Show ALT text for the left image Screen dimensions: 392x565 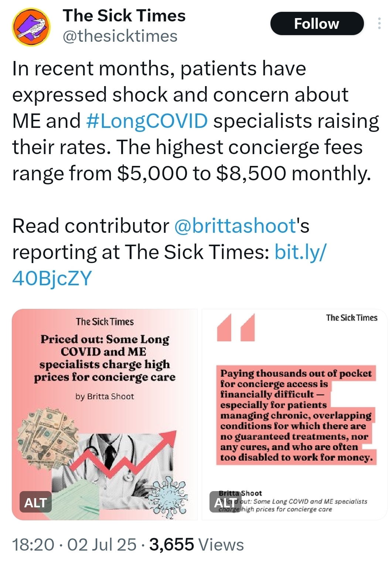point(35,503)
